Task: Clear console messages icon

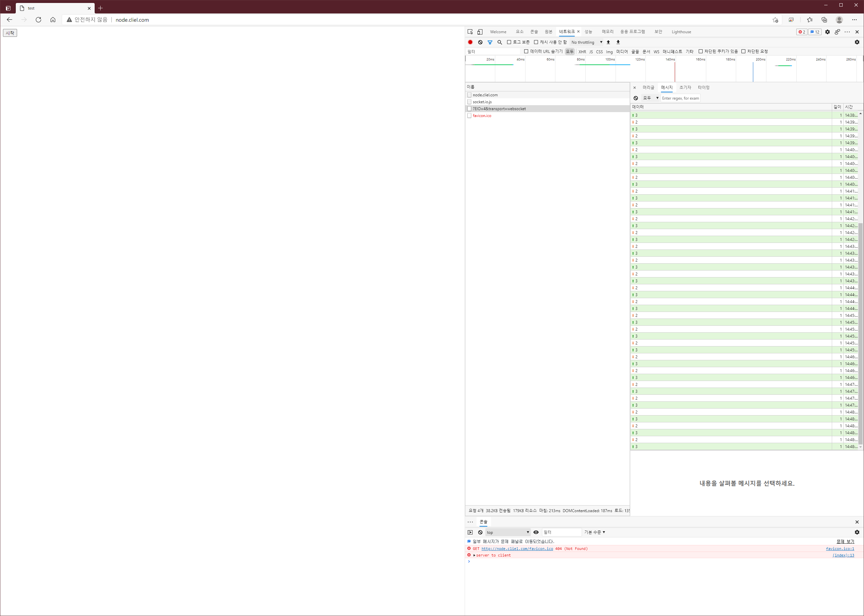Action: click(x=480, y=532)
